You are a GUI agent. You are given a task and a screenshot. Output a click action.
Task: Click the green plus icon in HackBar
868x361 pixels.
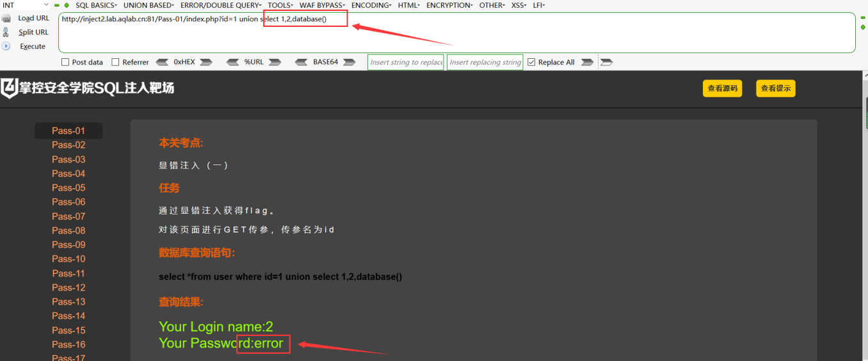(x=67, y=5)
